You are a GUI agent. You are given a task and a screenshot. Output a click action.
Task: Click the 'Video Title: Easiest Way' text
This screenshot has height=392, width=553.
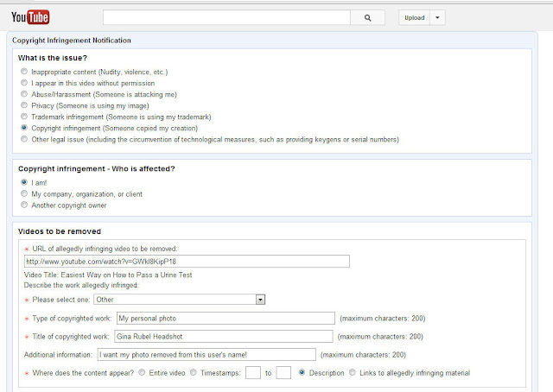[x=108, y=275]
